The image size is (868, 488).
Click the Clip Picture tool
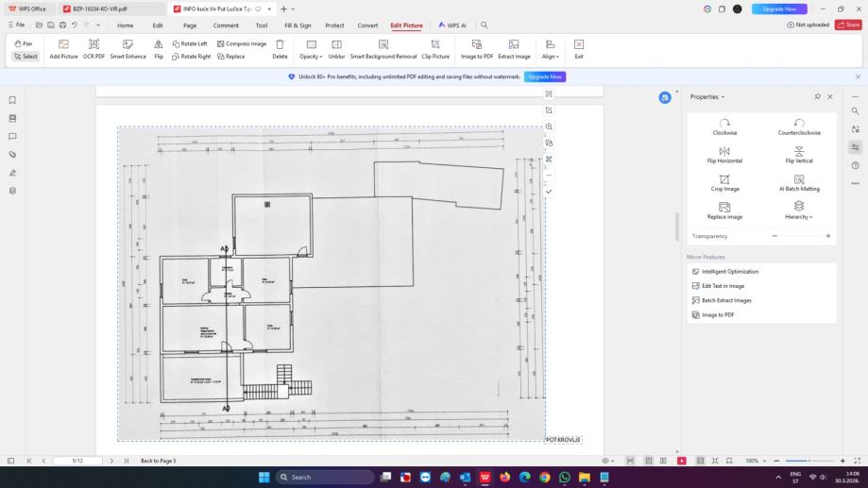[435, 44]
